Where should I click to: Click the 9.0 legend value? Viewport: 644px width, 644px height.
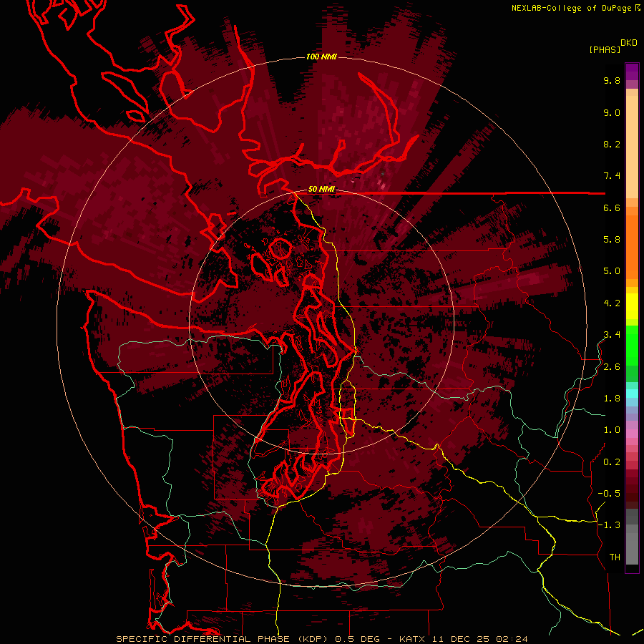[612, 112]
